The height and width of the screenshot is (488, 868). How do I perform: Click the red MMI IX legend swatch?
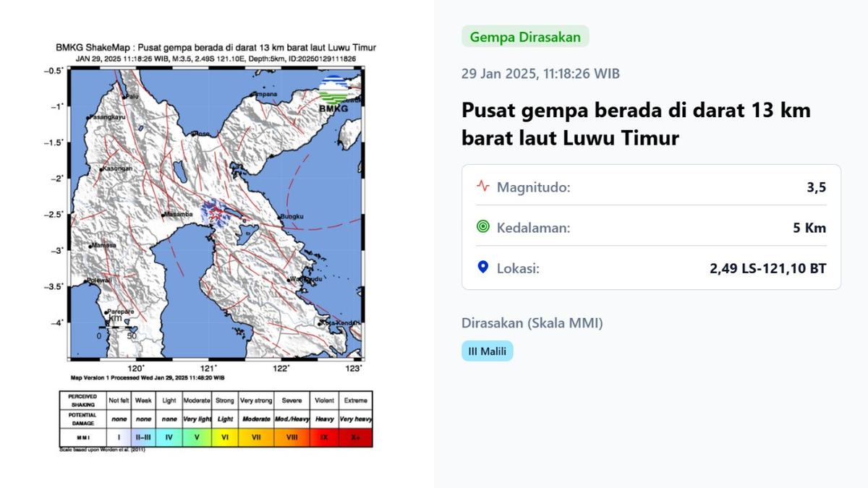[x=322, y=437]
